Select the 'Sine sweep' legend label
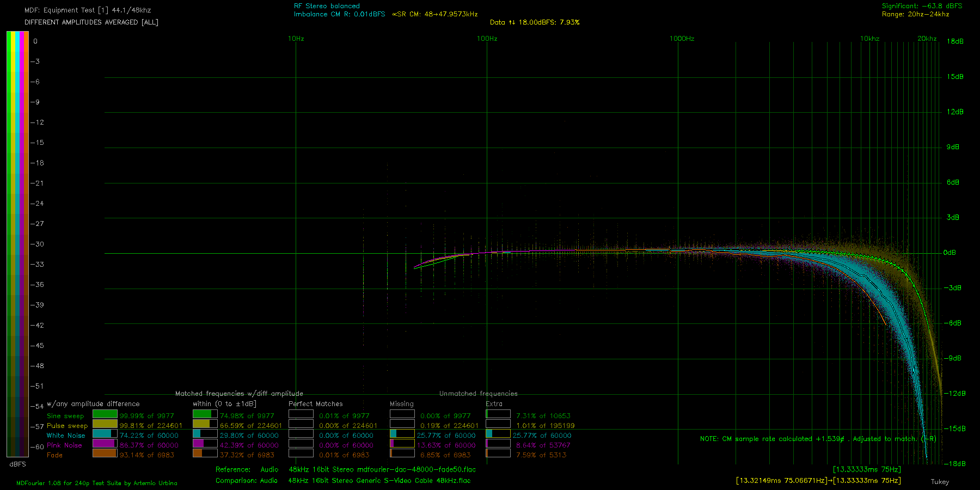The height and width of the screenshot is (490, 980). coord(65,416)
